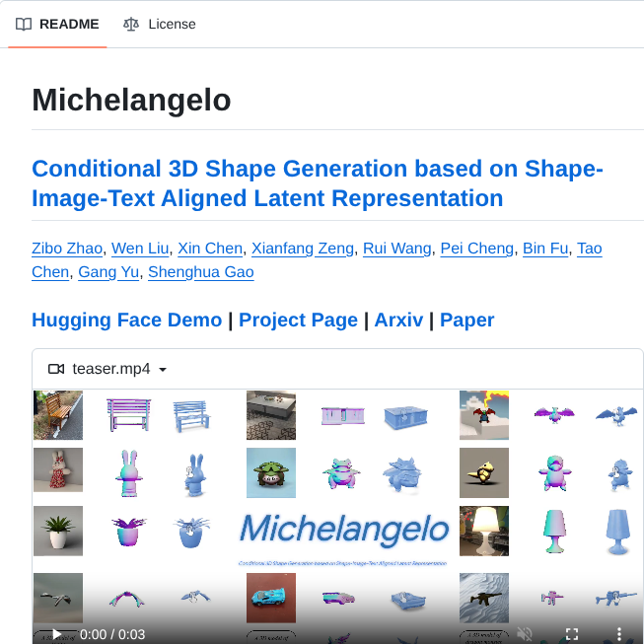
Task: Open Xin Chen author link
Action: pyautogui.click(x=210, y=249)
